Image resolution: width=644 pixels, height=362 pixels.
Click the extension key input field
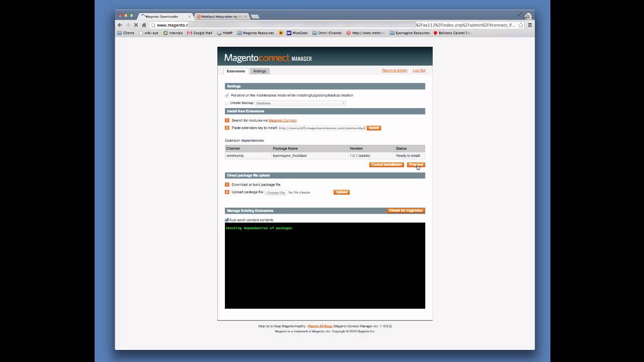[322, 128]
